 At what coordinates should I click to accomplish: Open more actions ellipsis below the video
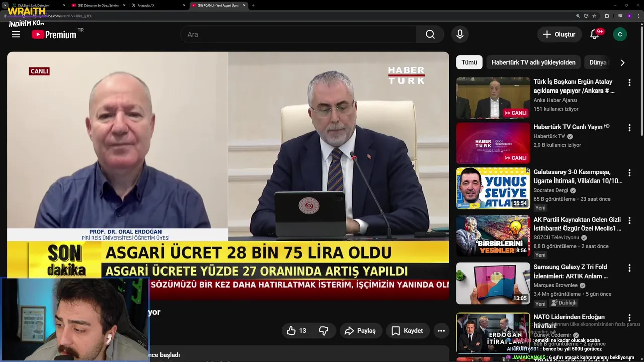click(x=441, y=331)
